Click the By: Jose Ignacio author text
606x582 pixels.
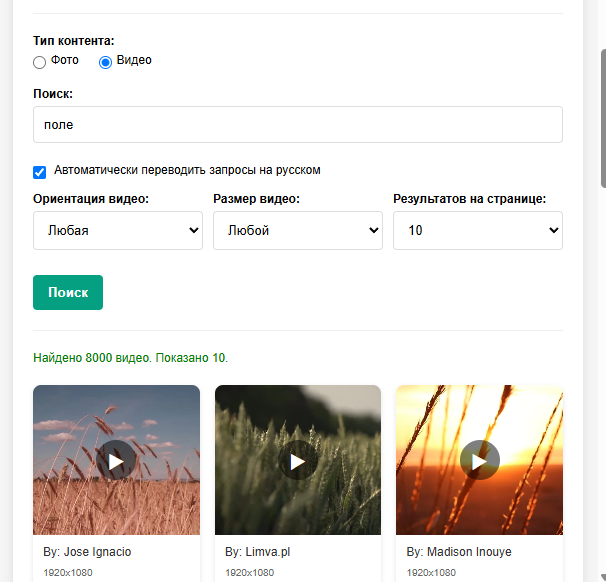click(87, 552)
